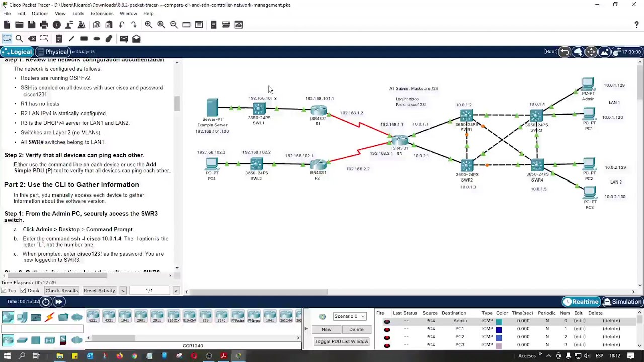
Task: Select the Connections lightning bolt category
Action: pos(49,317)
